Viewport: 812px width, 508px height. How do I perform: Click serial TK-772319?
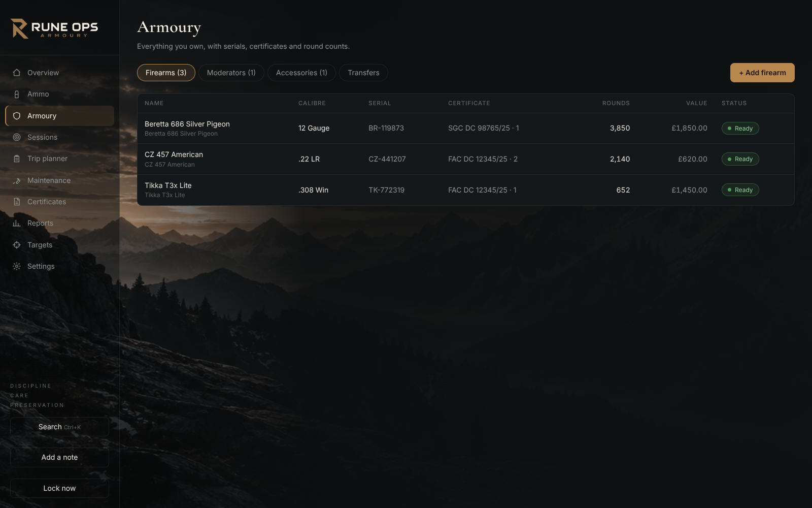coord(386,190)
